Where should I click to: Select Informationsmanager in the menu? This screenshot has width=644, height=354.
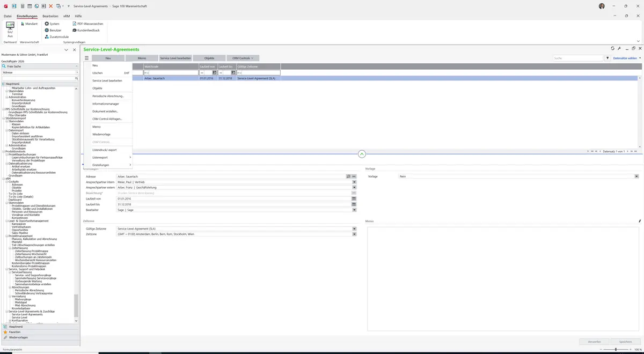tap(108, 104)
